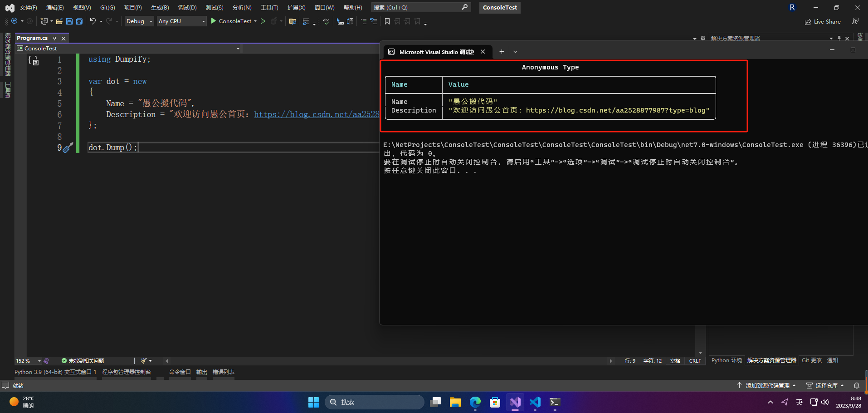Open the new debug session tab plus button
Screen dimensions: 868x413
pos(502,51)
